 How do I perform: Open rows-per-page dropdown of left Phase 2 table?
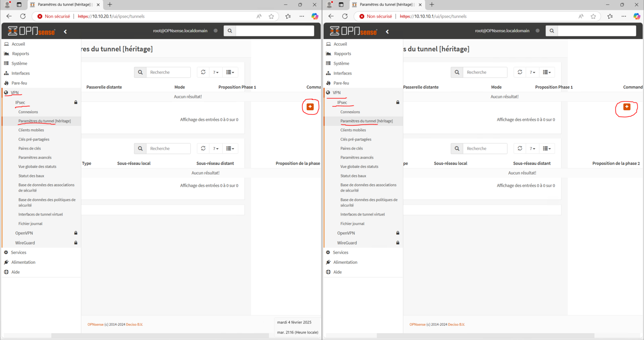[216, 149]
